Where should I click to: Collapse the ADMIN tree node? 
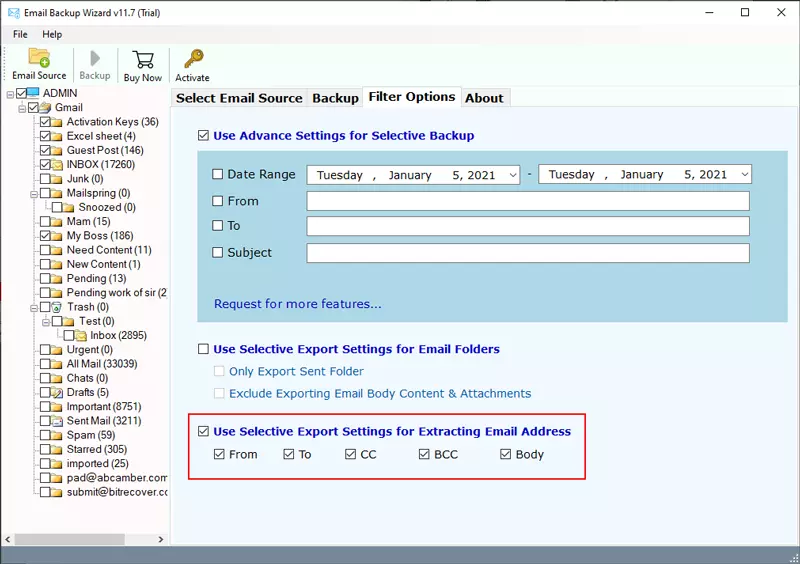point(10,94)
